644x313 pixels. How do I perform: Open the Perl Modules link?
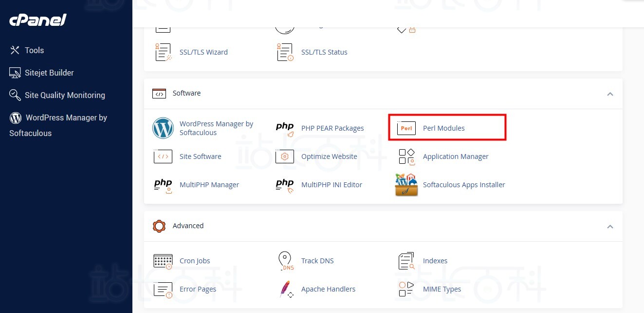coord(444,128)
